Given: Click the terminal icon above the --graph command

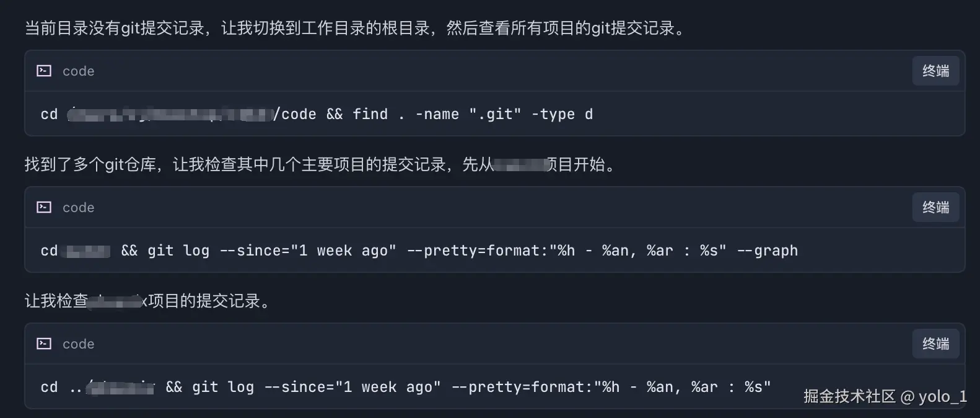Looking at the screenshot, I should [44, 208].
